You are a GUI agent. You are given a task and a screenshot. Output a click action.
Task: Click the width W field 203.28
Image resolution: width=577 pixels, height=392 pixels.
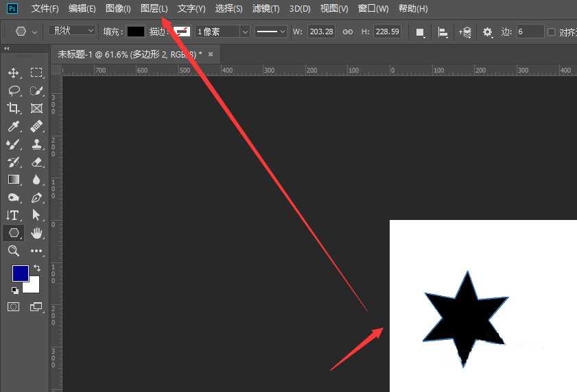321,32
